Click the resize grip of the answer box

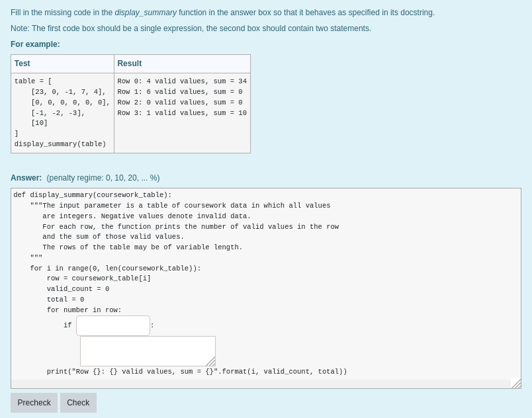click(x=516, y=384)
